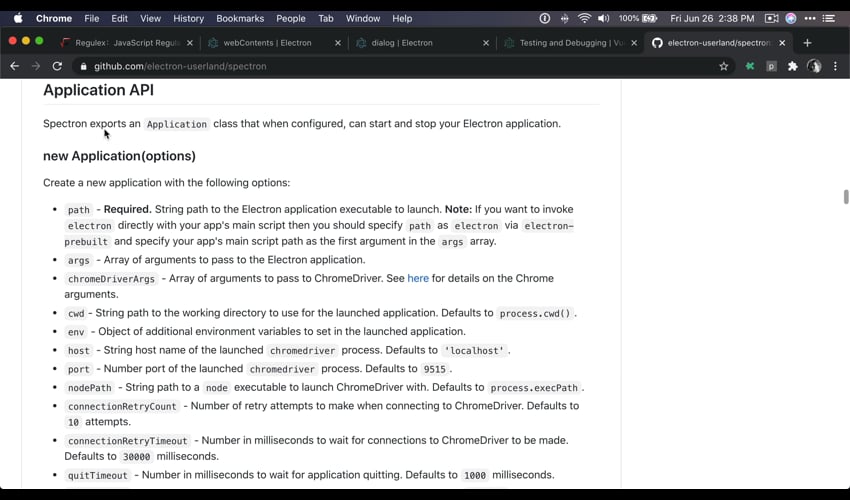Open the People menu
850x500 pixels.
tap(291, 18)
